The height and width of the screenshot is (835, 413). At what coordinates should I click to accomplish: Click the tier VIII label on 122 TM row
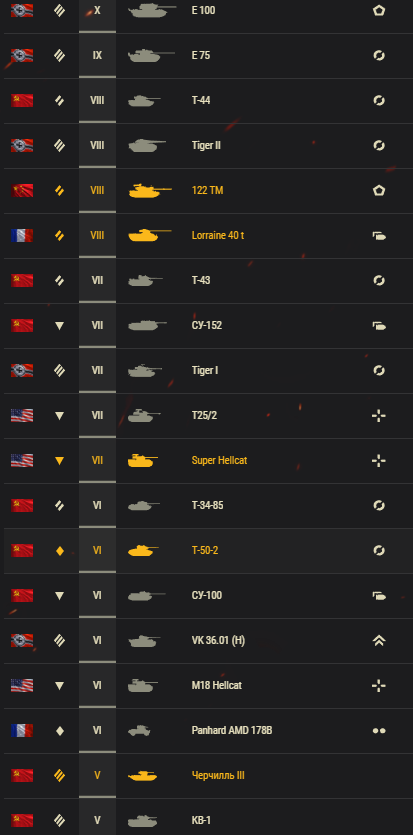click(97, 190)
